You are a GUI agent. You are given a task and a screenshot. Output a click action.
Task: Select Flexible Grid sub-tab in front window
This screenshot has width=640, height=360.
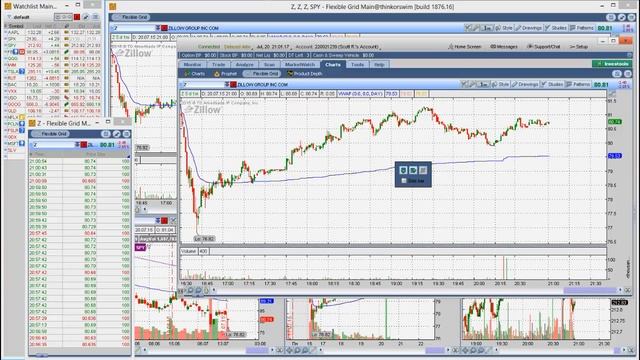coord(261,74)
